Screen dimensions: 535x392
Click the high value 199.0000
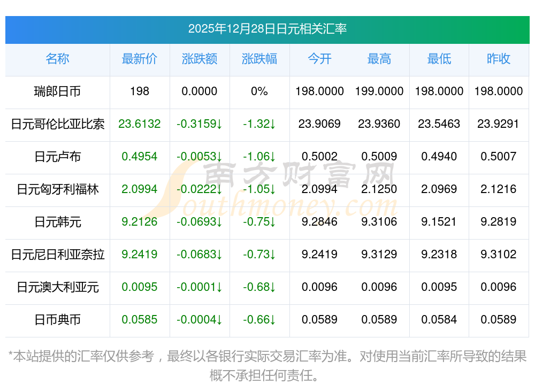click(379, 91)
